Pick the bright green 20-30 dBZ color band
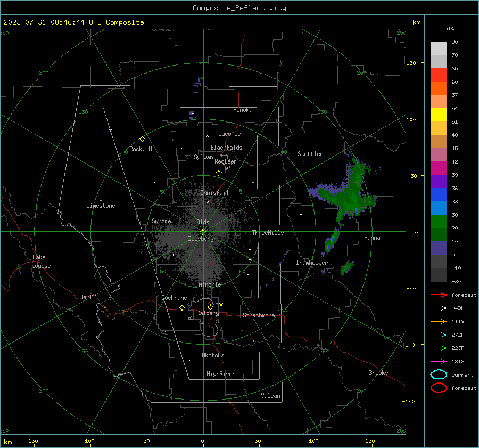 [439, 221]
